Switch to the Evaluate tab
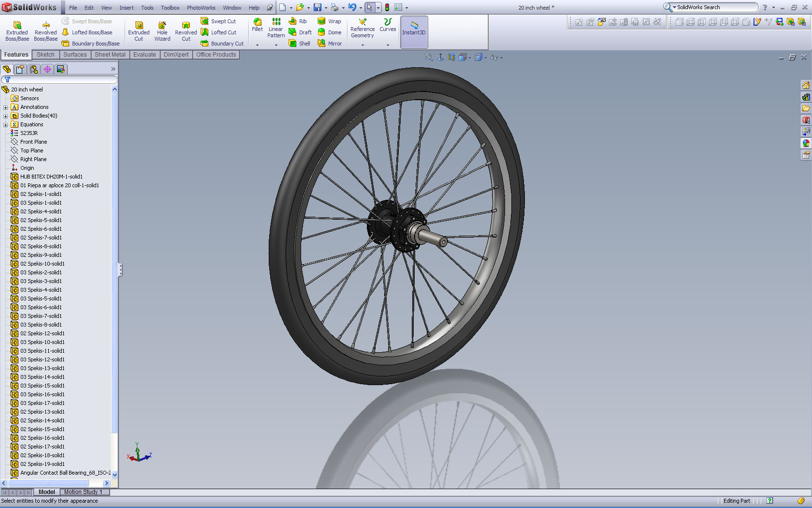This screenshot has height=508, width=812. (x=145, y=55)
